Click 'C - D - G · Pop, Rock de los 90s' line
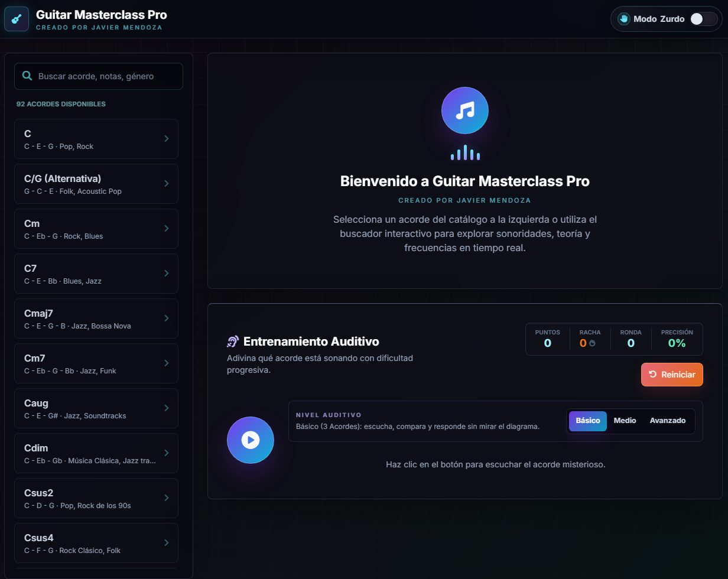Screen dimensions: 728x579 click(x=77, y=506)
